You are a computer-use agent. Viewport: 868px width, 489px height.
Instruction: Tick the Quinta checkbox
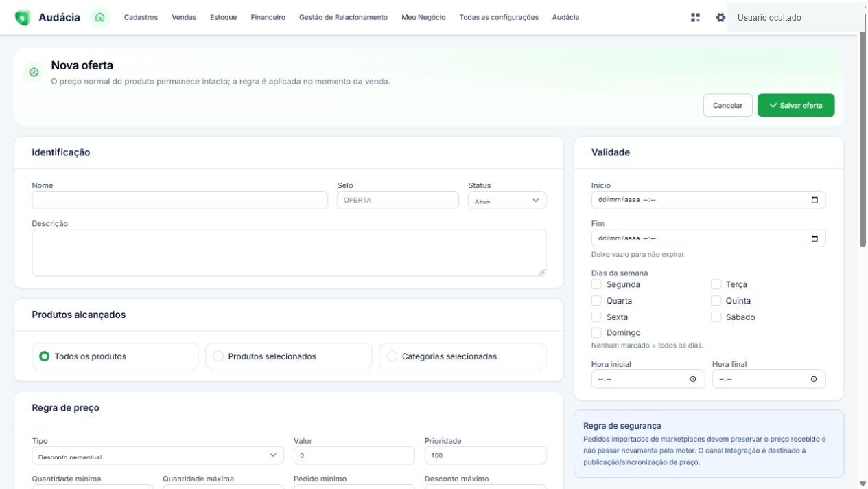716,301
